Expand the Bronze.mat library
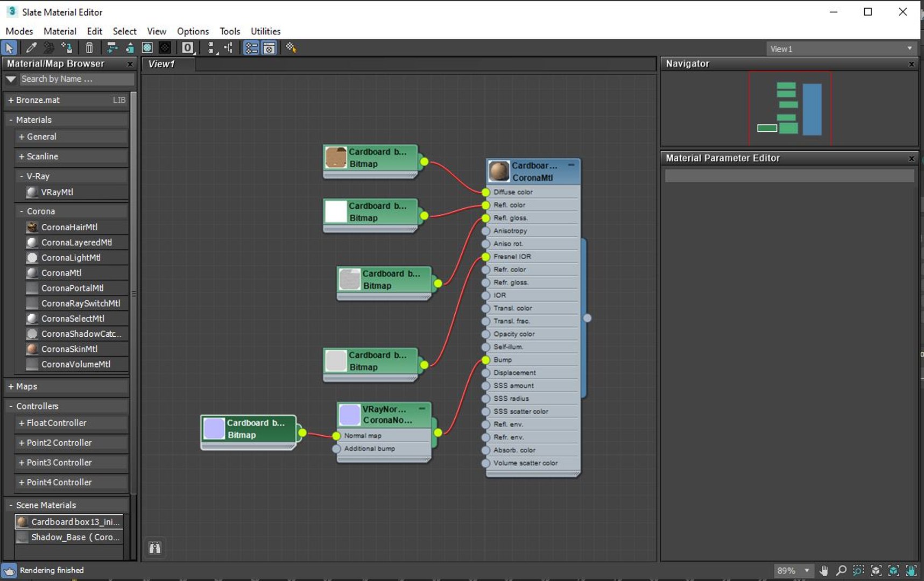 (11, 100)
